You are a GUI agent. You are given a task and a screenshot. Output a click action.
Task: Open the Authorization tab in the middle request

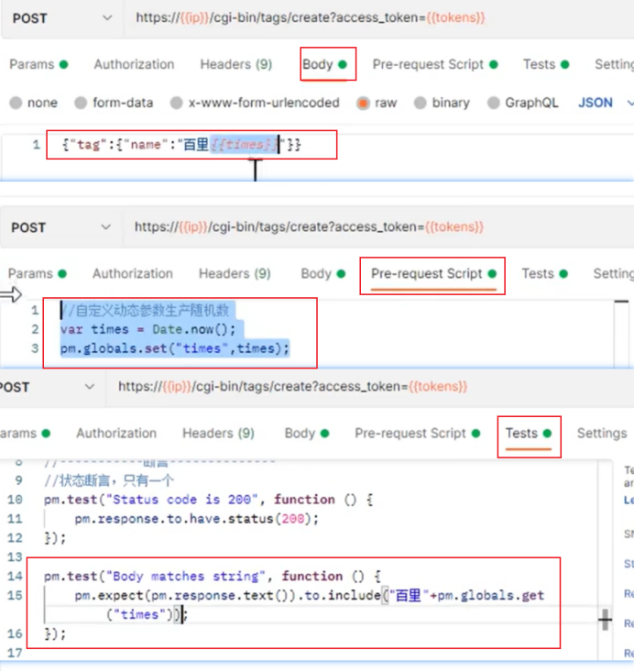tap(133, 273)
